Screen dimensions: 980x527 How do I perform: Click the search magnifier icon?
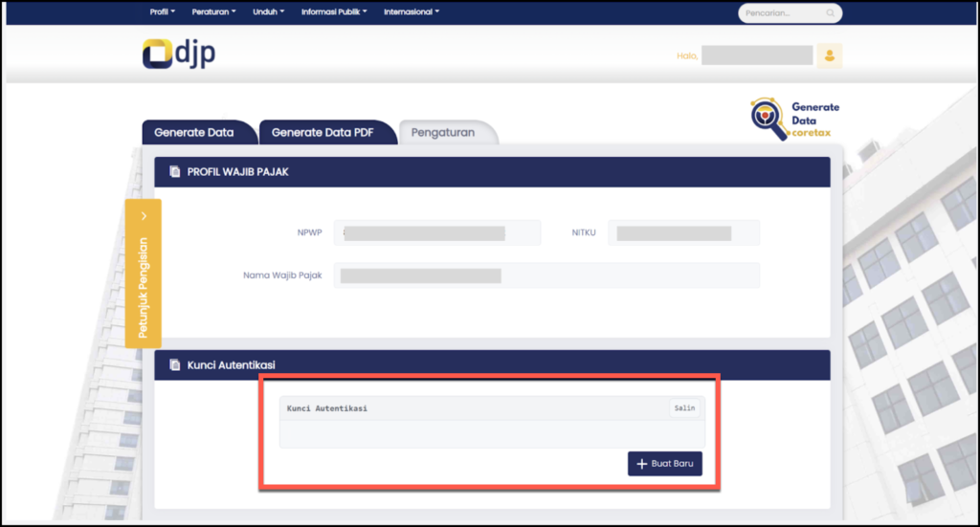click(x=830, y=13)
